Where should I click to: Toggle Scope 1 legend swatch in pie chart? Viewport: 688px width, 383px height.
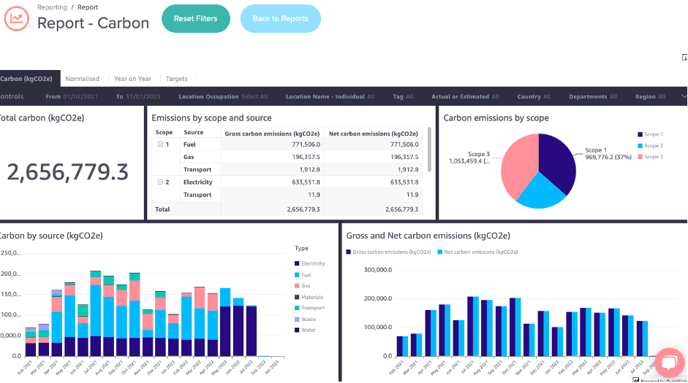click(x=640, y=134)
